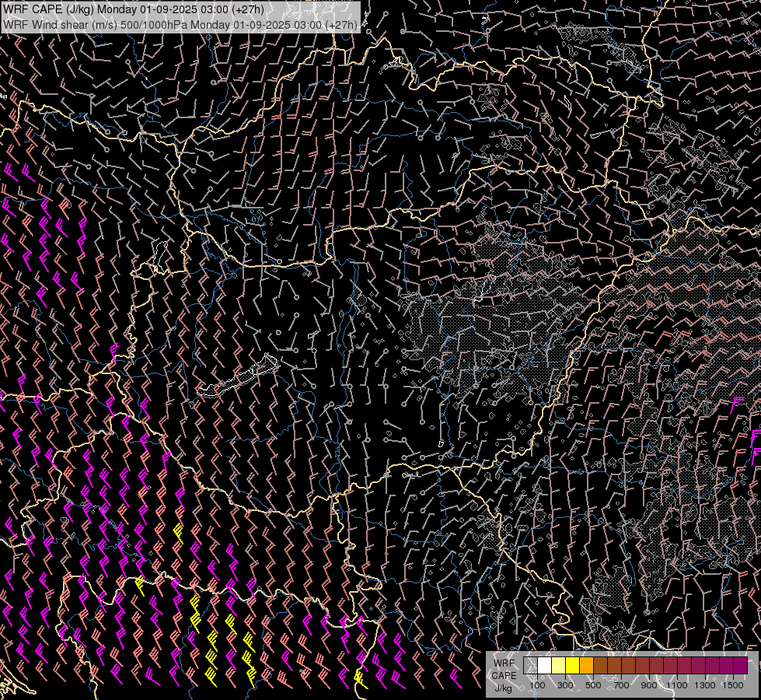Click the legend label 1500

[733, 685]
